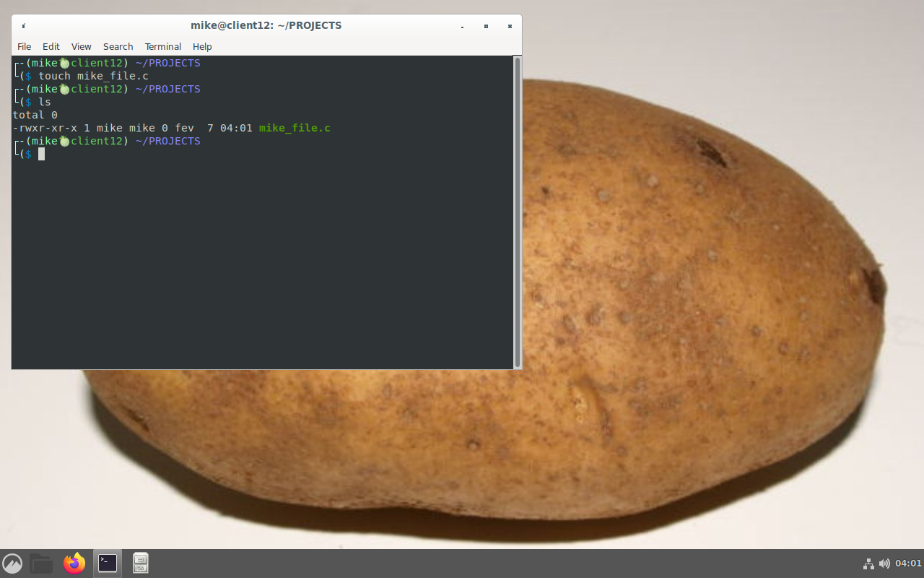
Task: Click the terminal icon in the taskbar
Action: (x=108, y=563)
